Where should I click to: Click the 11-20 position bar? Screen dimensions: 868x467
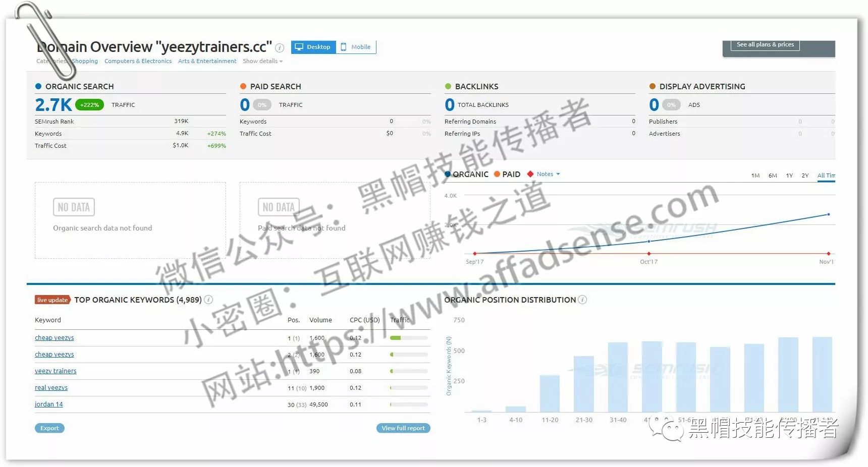[x=550, y=393]
